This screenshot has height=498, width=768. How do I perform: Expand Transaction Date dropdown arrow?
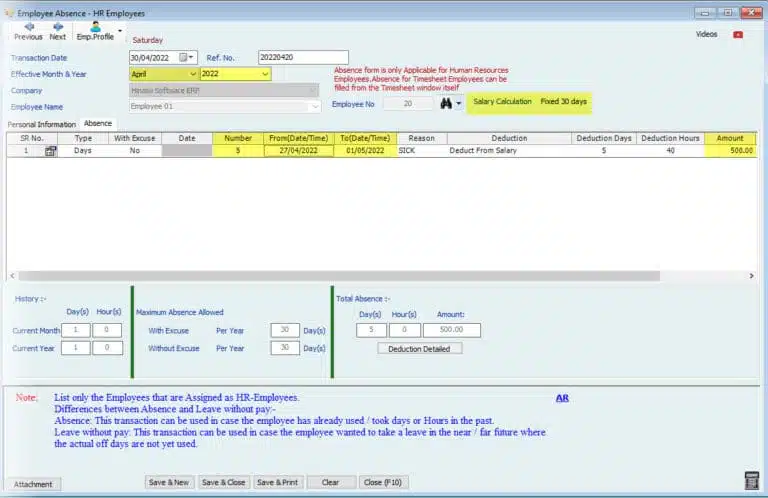coord(192,57)
